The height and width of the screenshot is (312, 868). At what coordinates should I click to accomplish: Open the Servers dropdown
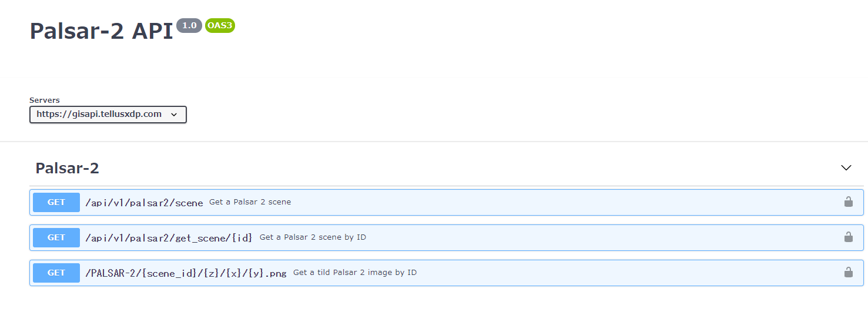[108, 115]
